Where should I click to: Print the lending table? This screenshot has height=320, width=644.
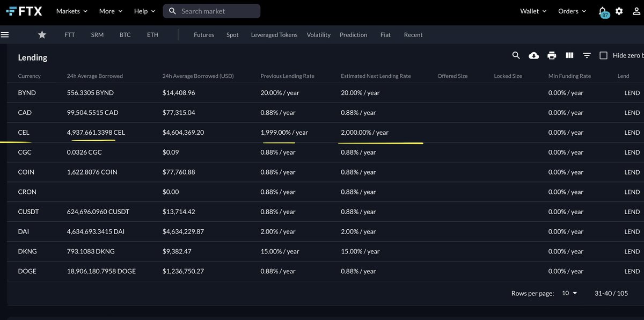click(552, 55)
